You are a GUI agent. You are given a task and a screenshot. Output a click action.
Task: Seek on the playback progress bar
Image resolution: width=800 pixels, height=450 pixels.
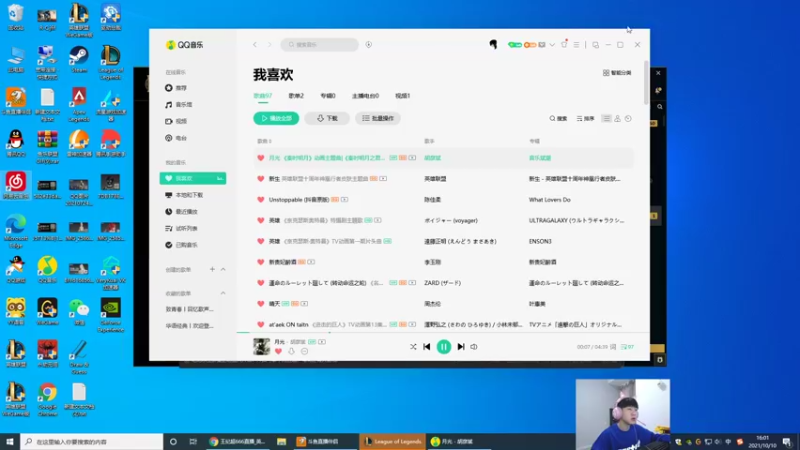point(443,333)
